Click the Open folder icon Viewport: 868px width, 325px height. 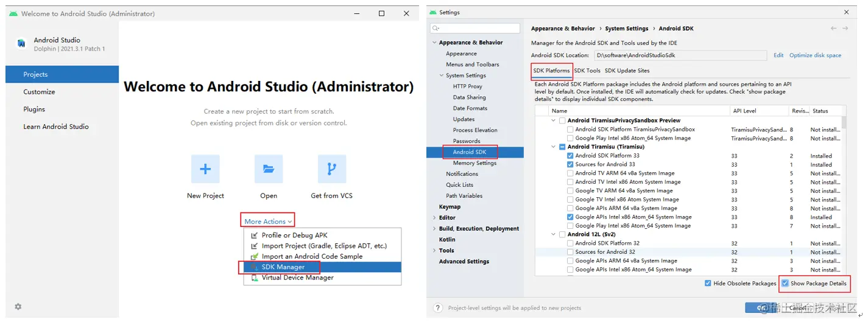pyautogui.click(x=269, y=169)
